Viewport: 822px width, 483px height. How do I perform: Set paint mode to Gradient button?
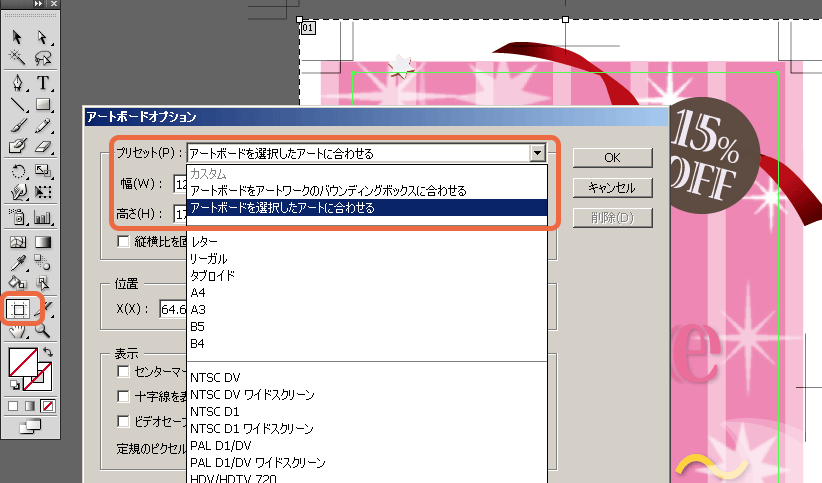30,406
